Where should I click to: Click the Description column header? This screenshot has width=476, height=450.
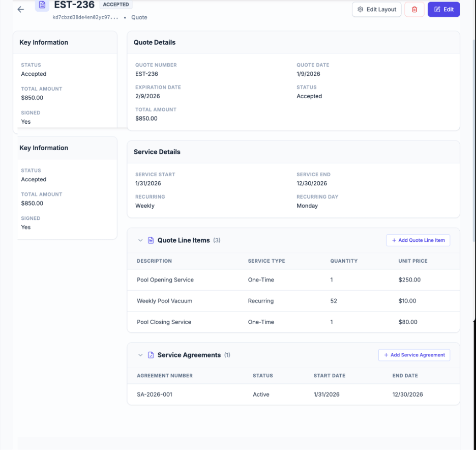[x=154, y=261]
